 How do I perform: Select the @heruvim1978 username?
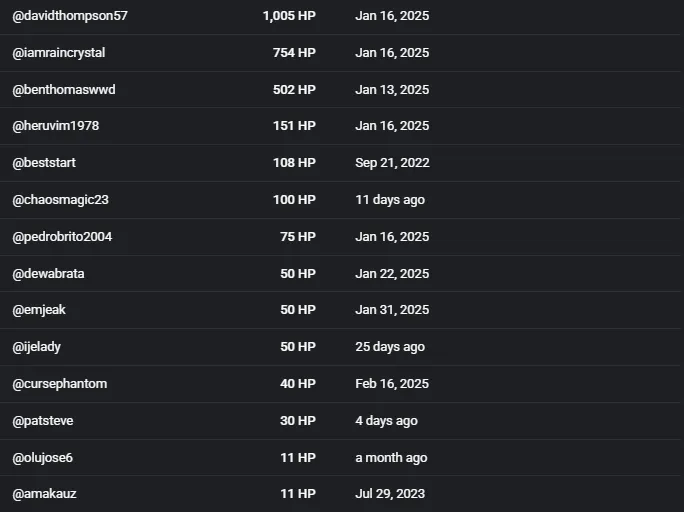tap(56, 126)
